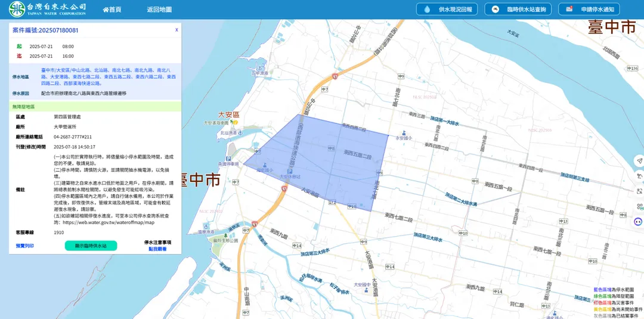Screen dimensions: 644x319
Task: Click 客服專線 1910 number
Action: (x=58, y=233)
